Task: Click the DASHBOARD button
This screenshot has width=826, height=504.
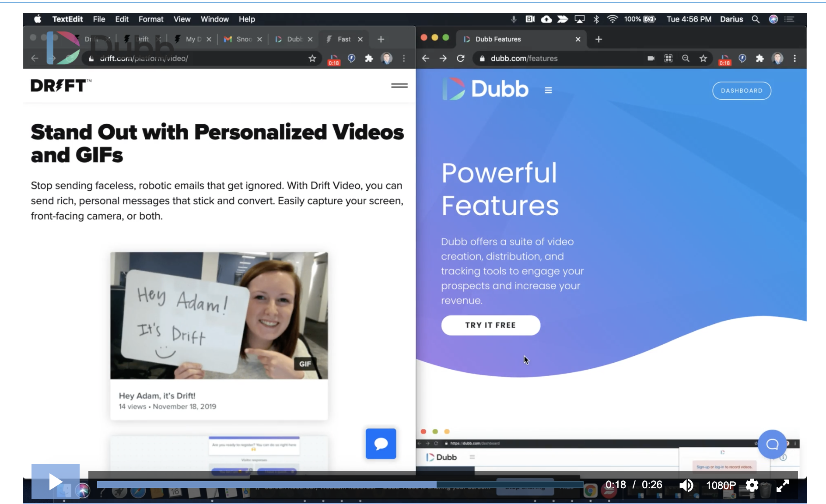Action: tap(742, 91)
